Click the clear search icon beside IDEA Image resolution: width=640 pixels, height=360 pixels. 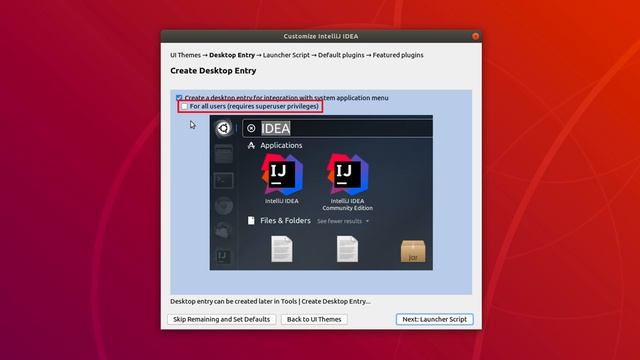(251, 128)
